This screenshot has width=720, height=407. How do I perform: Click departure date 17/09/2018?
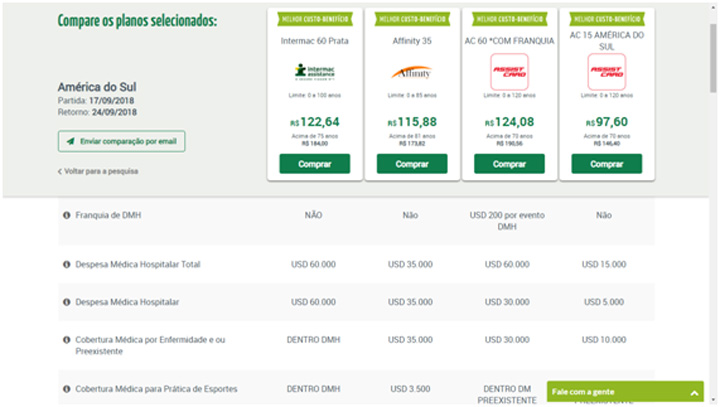tap(112, 101)
